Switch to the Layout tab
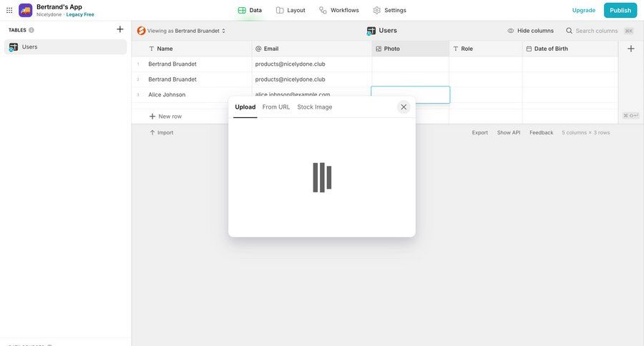The width and height of the screenshot is (644, 346). point(291,10)
